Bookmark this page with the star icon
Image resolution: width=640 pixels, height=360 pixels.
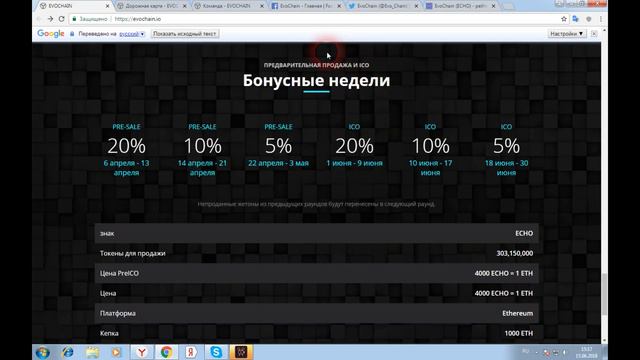coord(564,19)
